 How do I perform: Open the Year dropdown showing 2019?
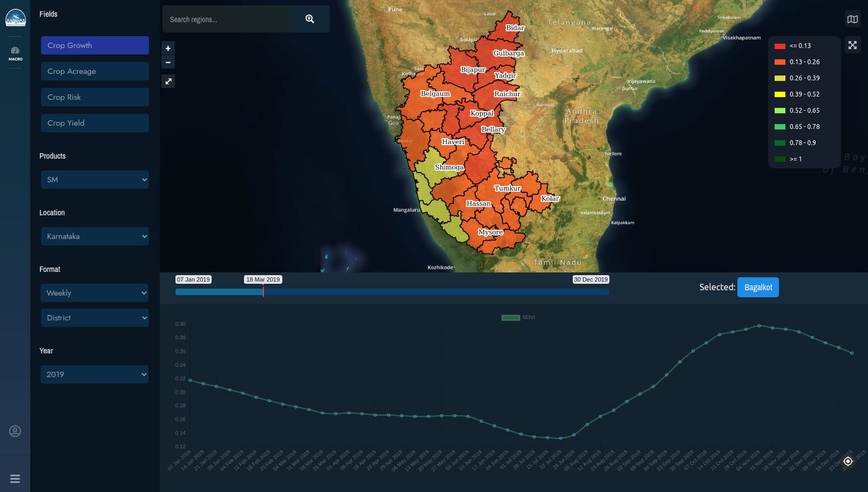(94, 374)
